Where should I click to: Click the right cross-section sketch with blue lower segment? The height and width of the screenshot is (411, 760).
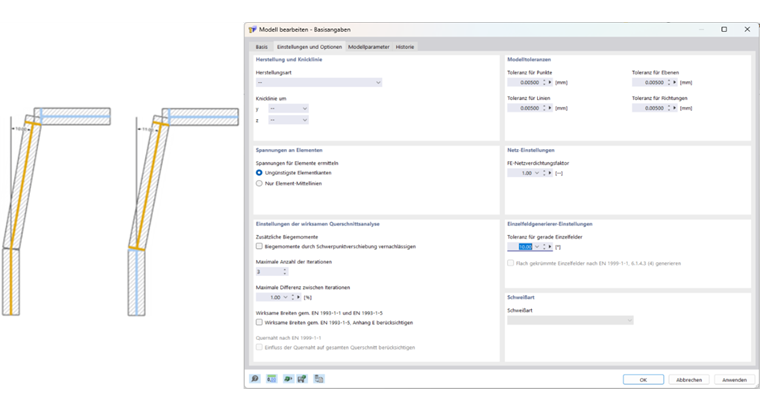183,212
